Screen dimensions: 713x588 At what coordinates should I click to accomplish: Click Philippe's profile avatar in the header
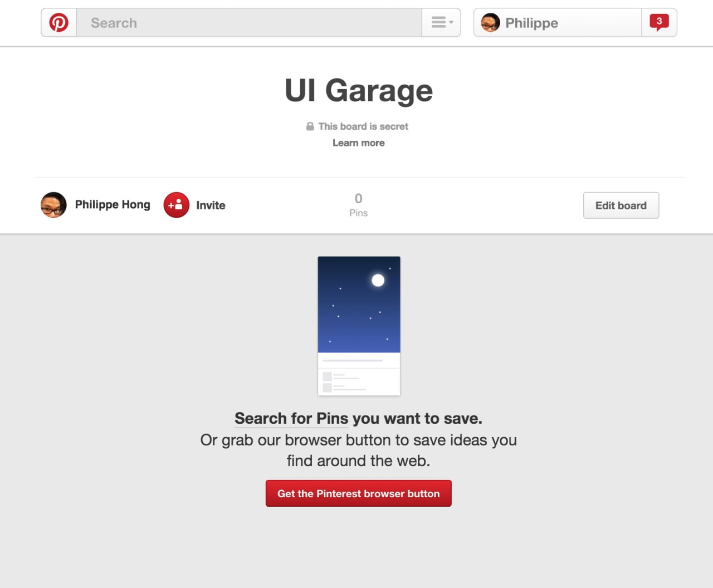click(490, 22)
